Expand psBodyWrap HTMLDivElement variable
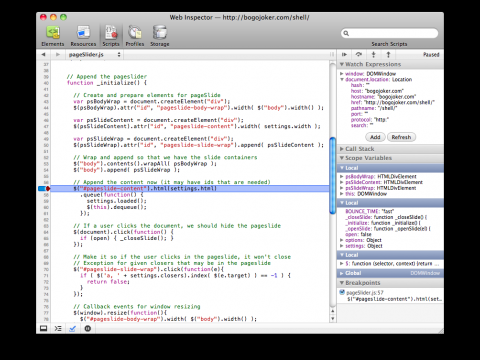480x360 pixels. [341, 176]
